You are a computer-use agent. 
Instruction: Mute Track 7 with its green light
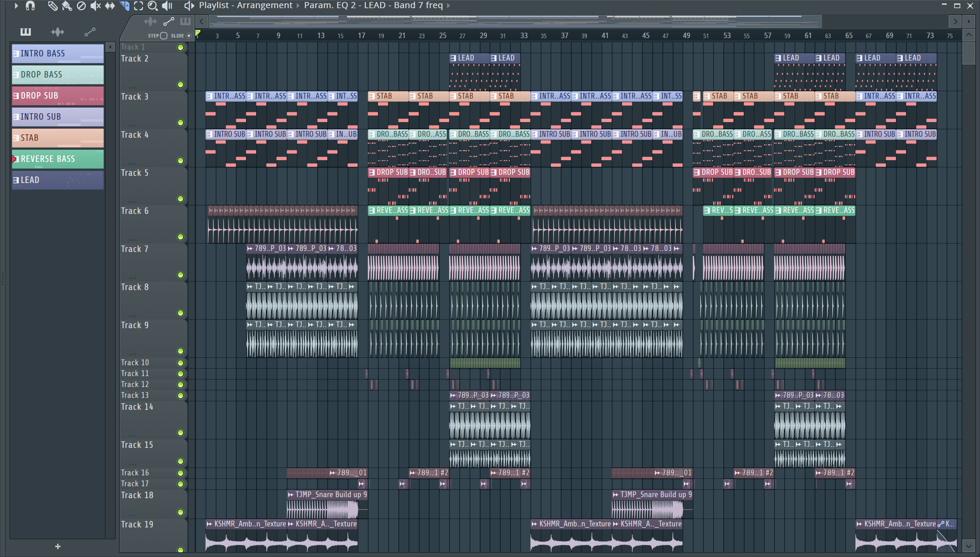point(180,275)
